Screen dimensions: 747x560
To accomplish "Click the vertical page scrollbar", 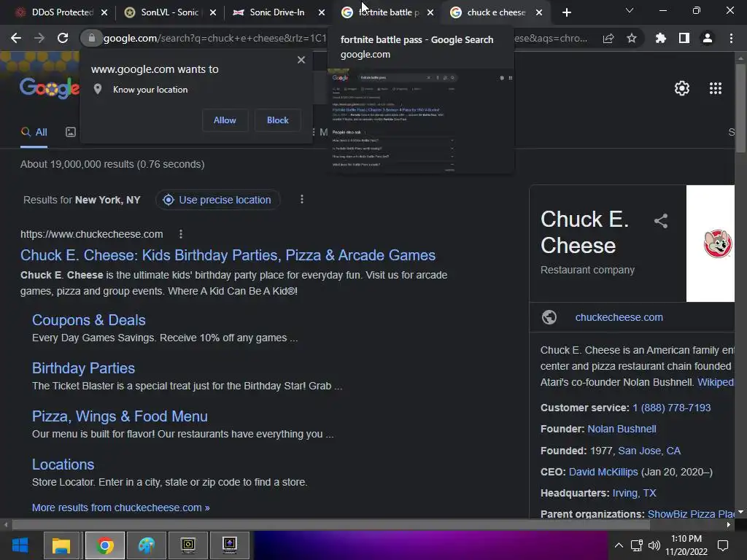I will [x=740, y=109].
